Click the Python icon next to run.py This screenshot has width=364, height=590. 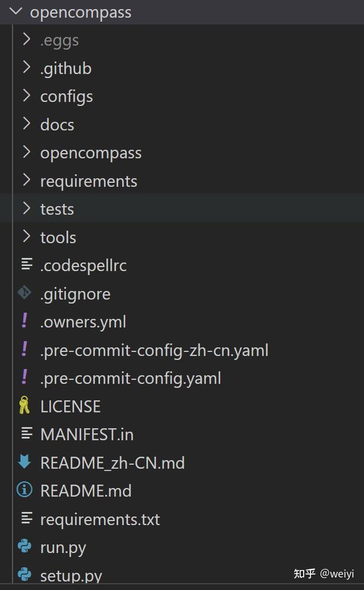tap(24, 547)
